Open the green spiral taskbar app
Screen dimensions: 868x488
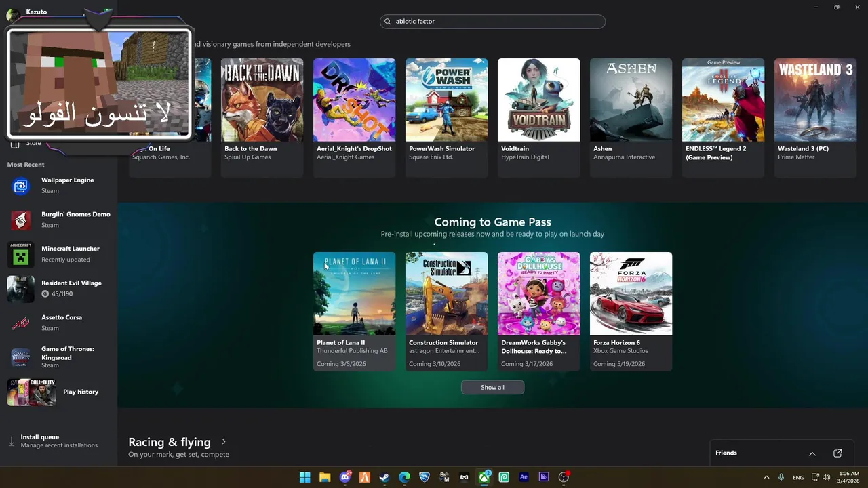tap(504, 477)
